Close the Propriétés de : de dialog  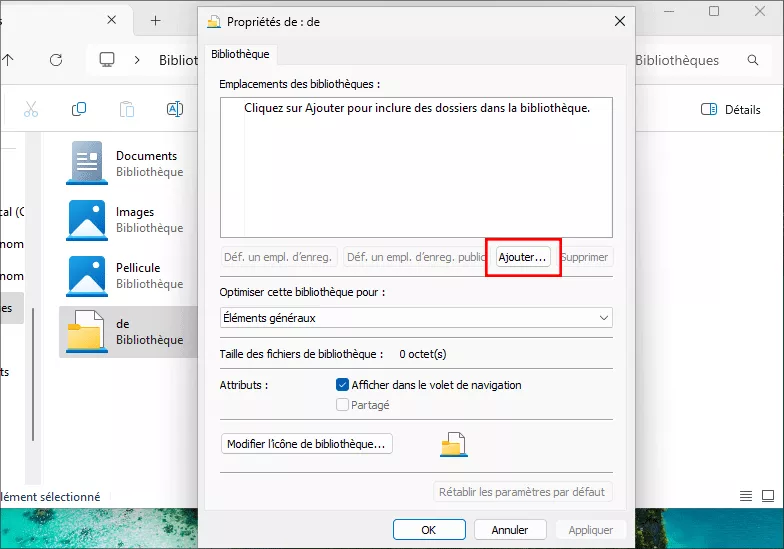click(620, 21)
